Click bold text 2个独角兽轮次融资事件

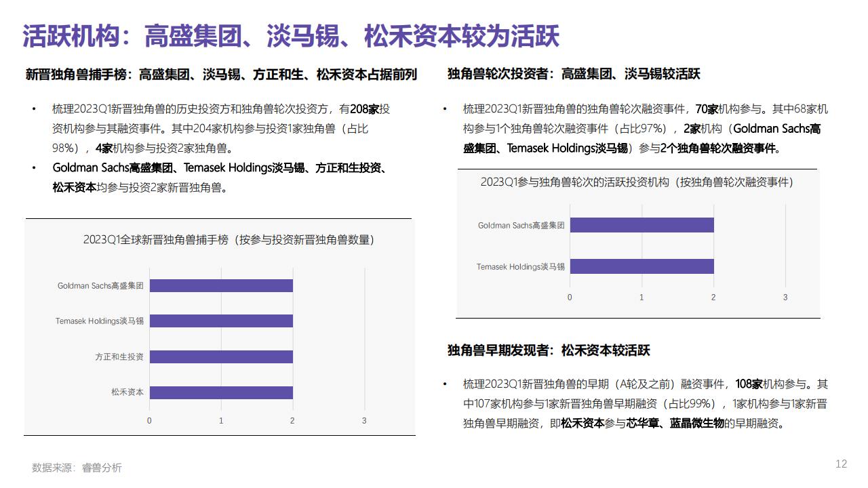(x=719, y=148)
